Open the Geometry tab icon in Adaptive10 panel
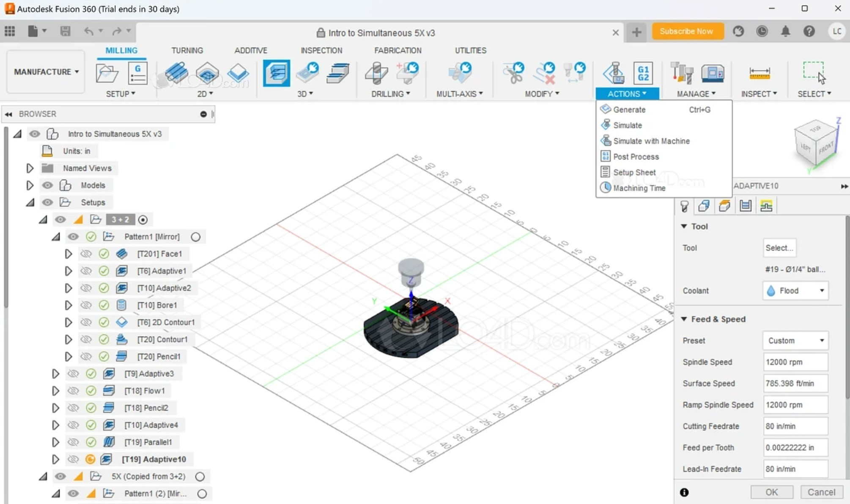Screen dimensions: 850x504 [704, 206]
